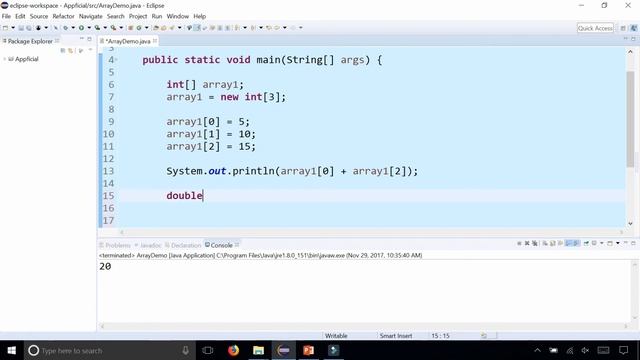The width and height of the screenshot is (640, 360).
Task: Switch to the Declaration tab
Action: click(x=183, y=245)
